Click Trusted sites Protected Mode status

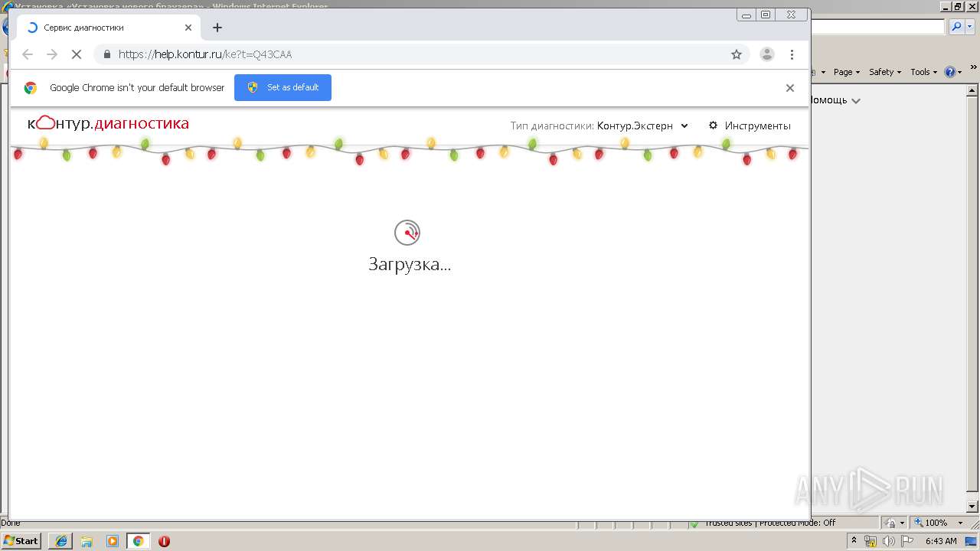click(769, 523)
